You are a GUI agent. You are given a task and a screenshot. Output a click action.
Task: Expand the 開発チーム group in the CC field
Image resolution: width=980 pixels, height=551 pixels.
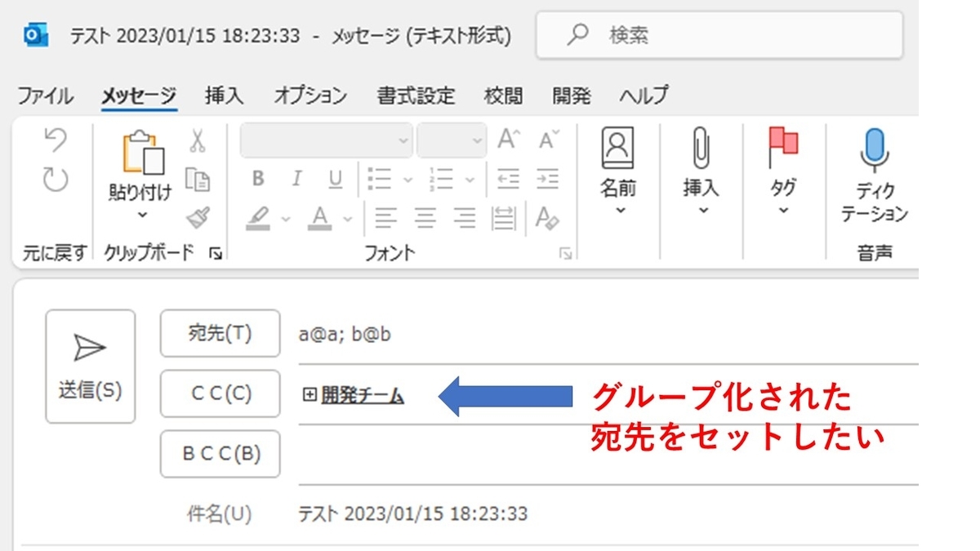point(308,394)
